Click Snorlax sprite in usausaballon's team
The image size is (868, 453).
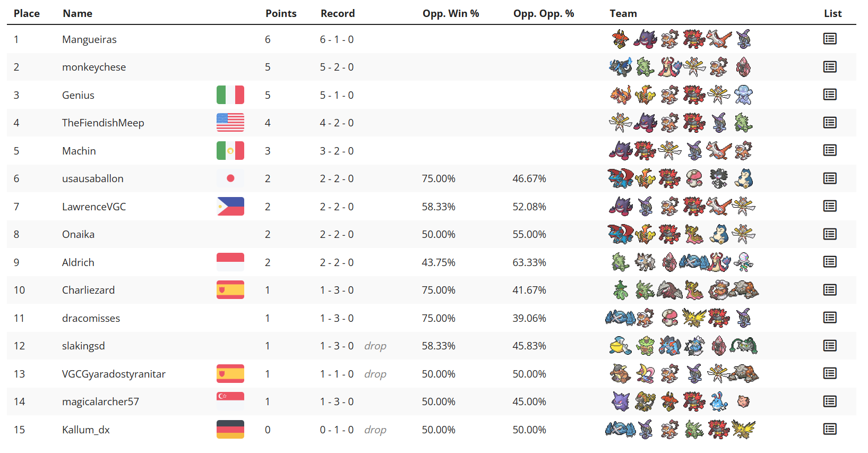pyautogui.click(x=743, y=178)
